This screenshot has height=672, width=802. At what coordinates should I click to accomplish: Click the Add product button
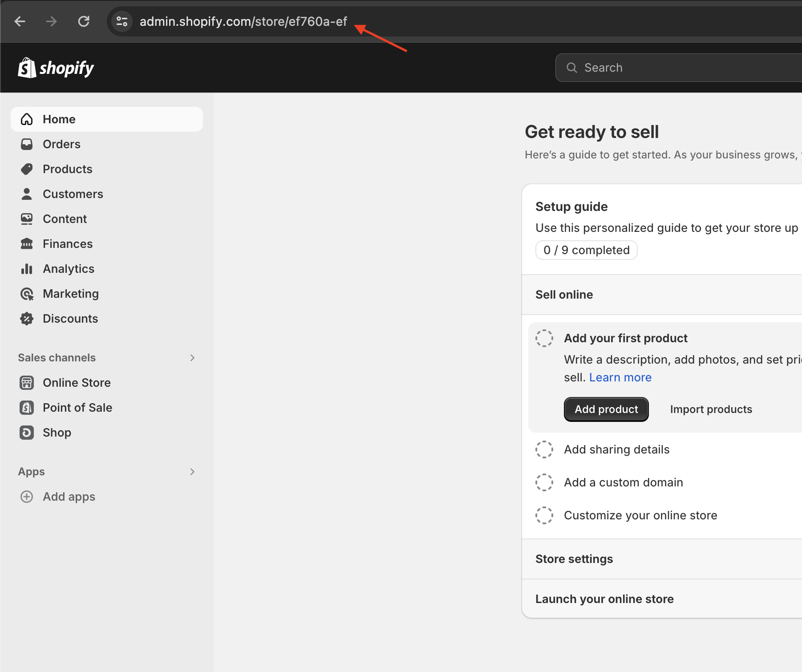pyautogui.click(x=606, y=409)
